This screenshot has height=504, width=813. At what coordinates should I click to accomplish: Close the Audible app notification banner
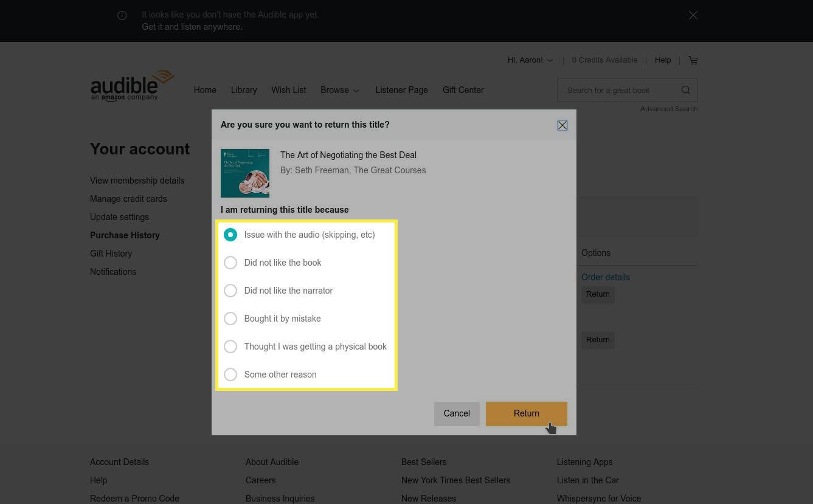[x=693, y=15]
